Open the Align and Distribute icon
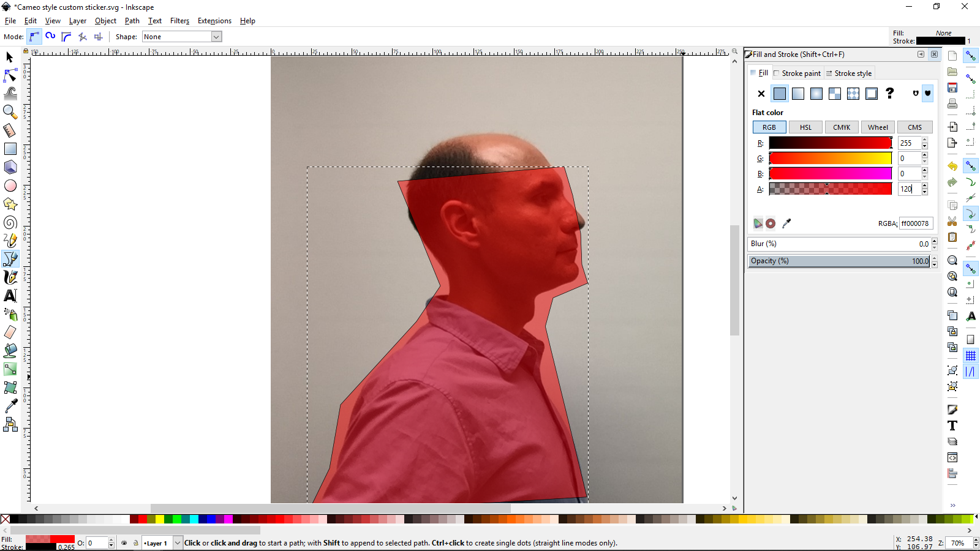The height and width of the screenshot is (551, 980). click(952, 473)
